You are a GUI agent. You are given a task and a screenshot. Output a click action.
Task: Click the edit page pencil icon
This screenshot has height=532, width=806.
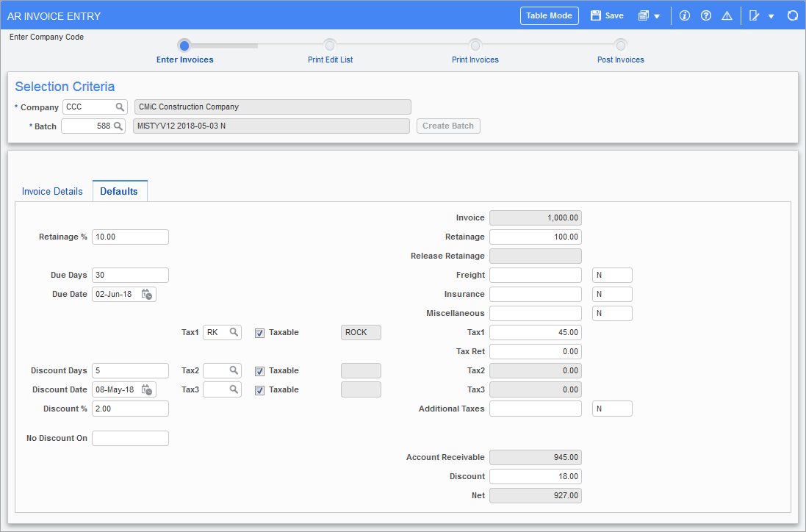pyautogui.click(x=754, y=16)
